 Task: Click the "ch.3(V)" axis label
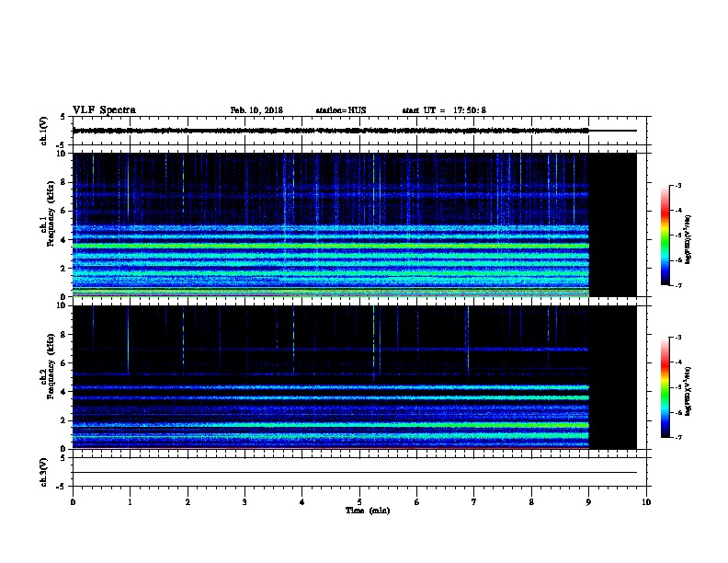[43, 473]
